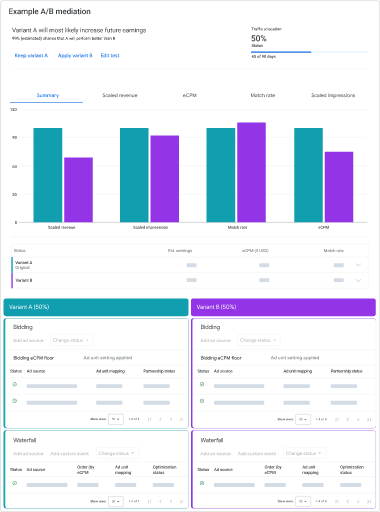
Task: Switch to the Match rate tab
Action: [263, 95]
